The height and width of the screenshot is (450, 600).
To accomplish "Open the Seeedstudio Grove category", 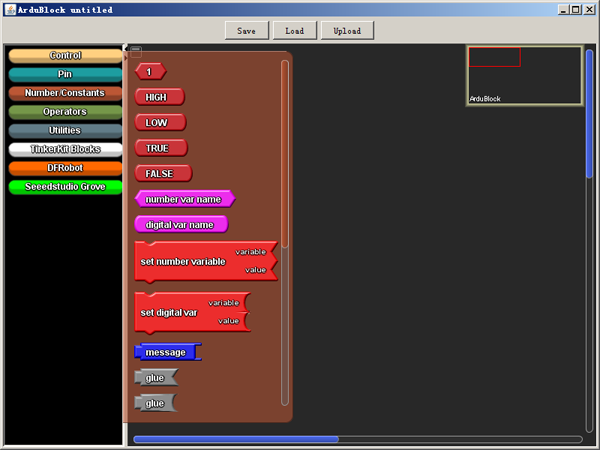I will coord(65,187).
